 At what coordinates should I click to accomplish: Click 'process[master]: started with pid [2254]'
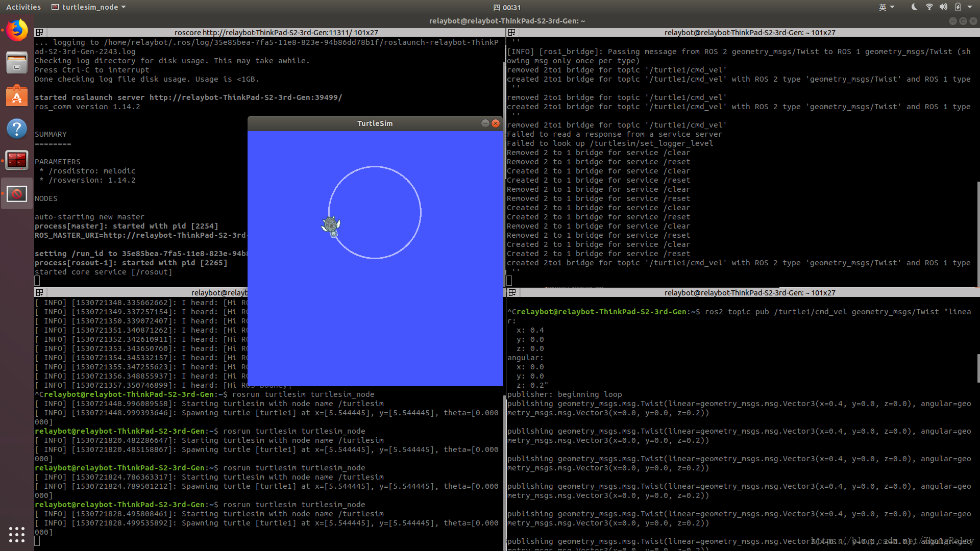point(126,226)
